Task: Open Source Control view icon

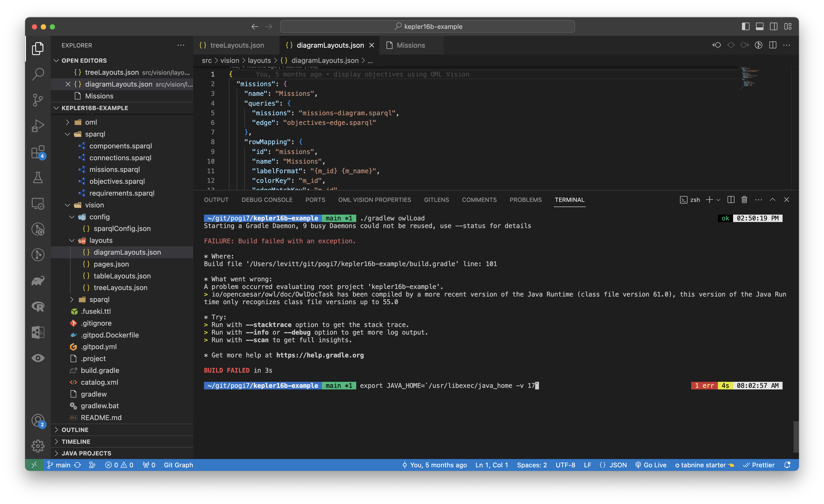Action: (x=38, y=100)
